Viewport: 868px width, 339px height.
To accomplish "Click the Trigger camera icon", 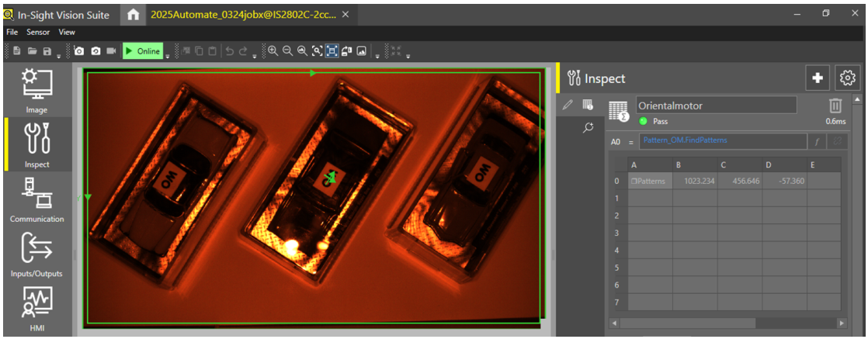I will coord(79,51).
